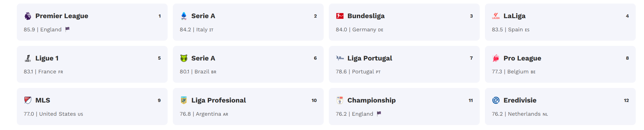Screen dimensions: 644x130
Task: Click the Italian Serie A logo icon
Action: pos(184,16)
